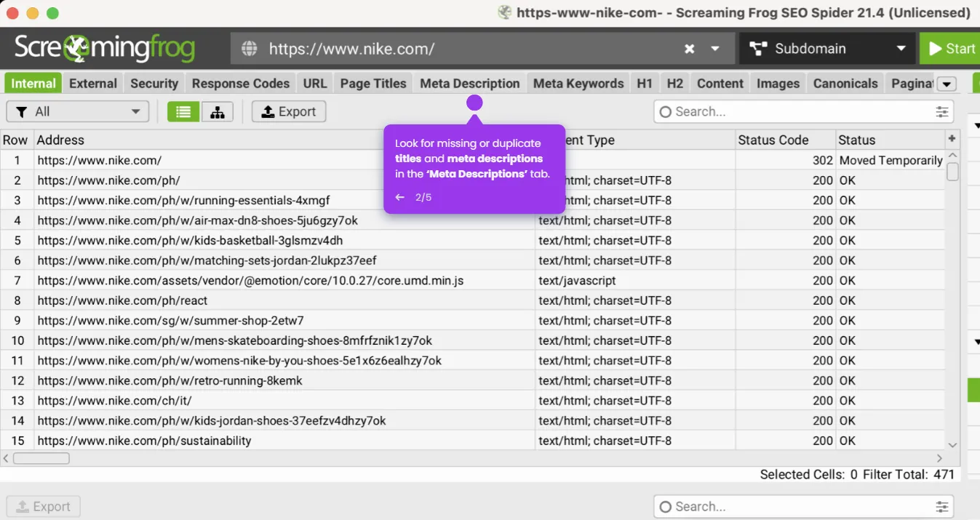Open upper search filter options icon
Viewport: 980px width, 520px height.
[942, 111]
